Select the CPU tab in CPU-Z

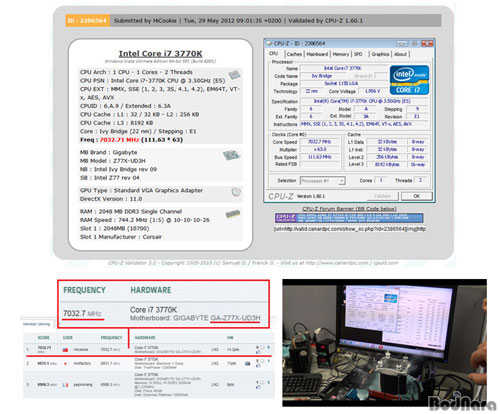click(x=274, y=54)
